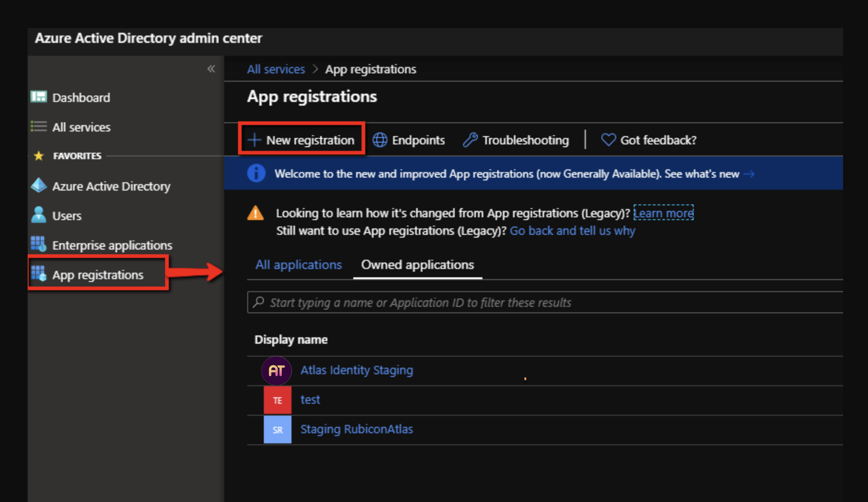
Task: Click Go back and tell us why
Action: pyautogui.click(x=572, y=231)
